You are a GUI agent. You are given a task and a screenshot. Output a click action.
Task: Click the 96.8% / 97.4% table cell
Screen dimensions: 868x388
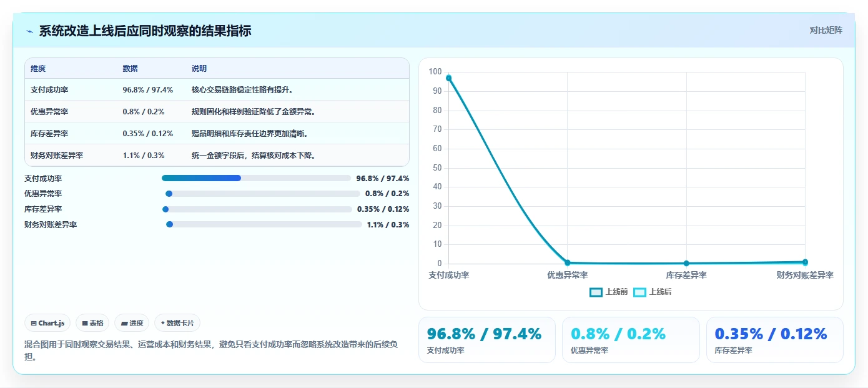click(x=148, y=90)
